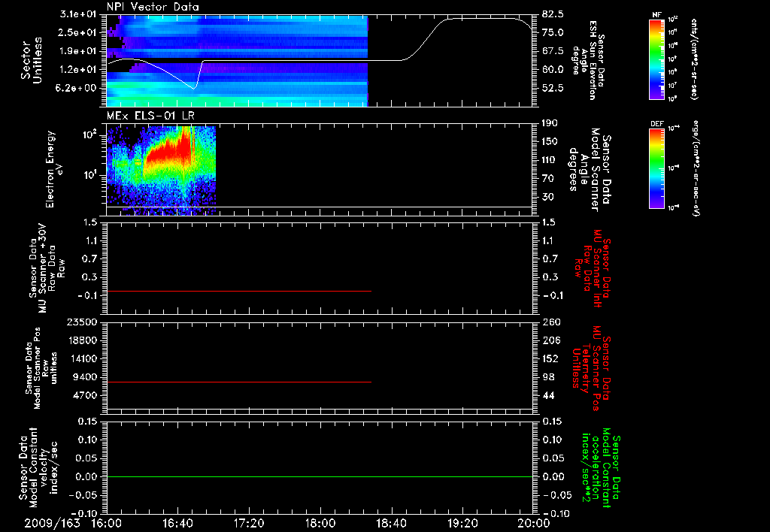The image size is (770, 532).
Task: Click the "110" scanner angle tick label
Action: tap(550, 160)
